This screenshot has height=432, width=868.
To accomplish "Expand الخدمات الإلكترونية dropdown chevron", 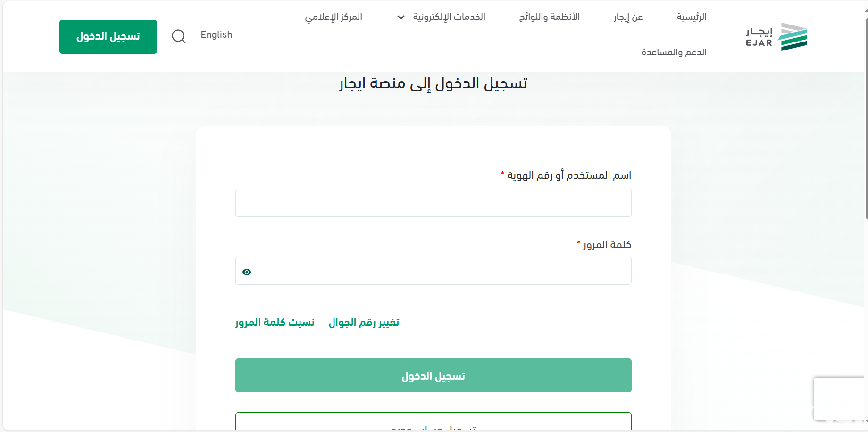I will pos(401,17).
